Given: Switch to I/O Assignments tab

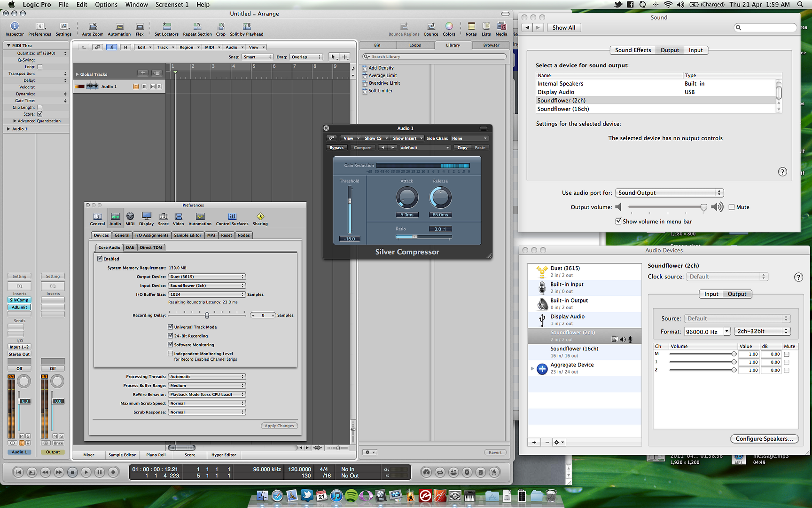Looking at the screenshot, I should [x=152, y=235].
